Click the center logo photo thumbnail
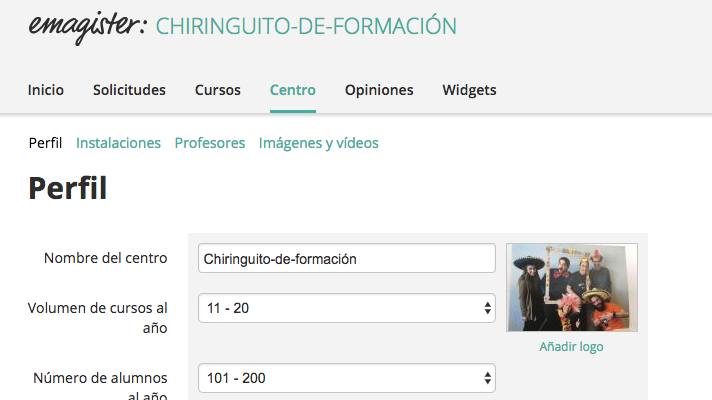 click(572, 287)
